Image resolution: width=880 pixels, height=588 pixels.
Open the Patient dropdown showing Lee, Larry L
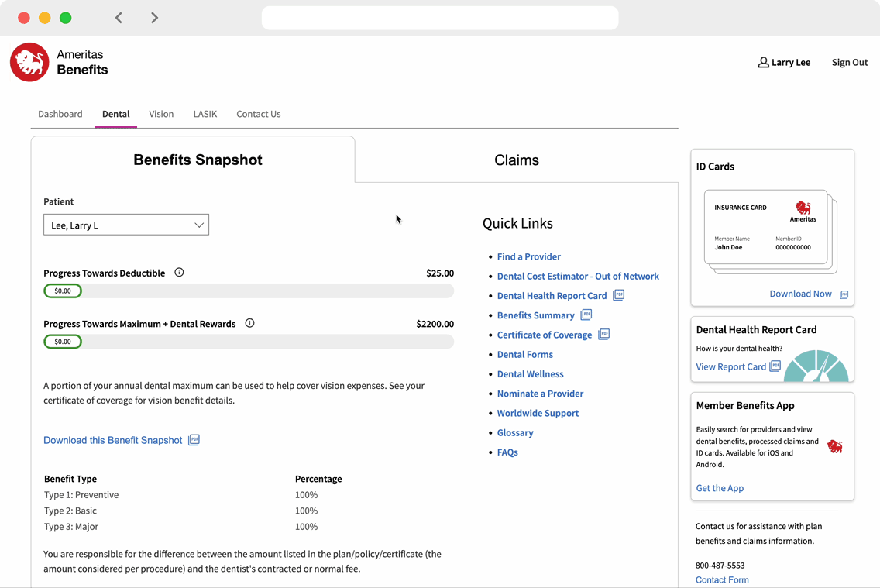click(x=126, y=225)
